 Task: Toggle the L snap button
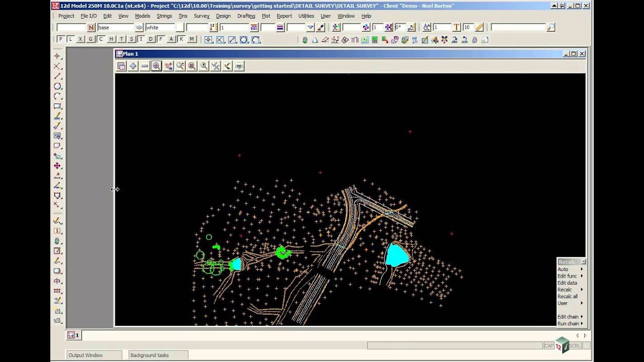click(71, 39)
